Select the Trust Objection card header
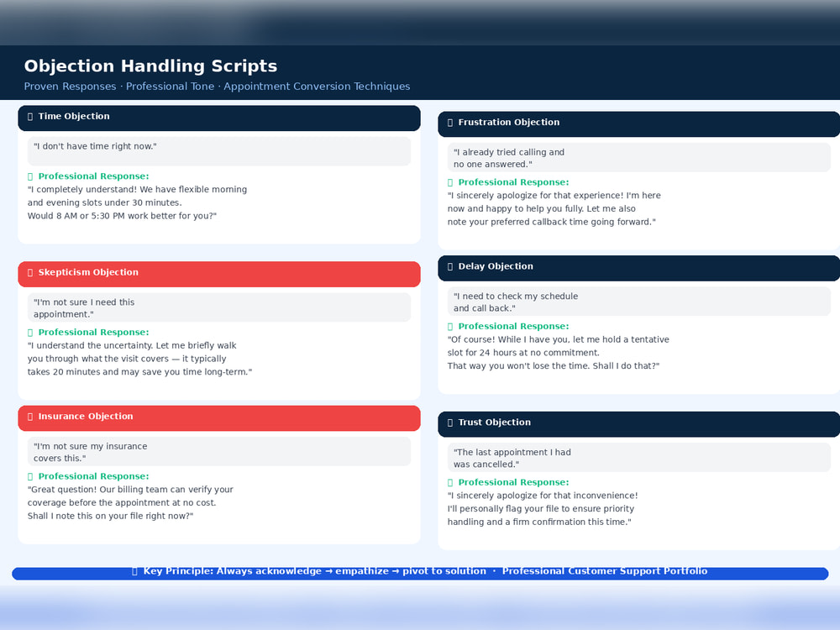 638,423
